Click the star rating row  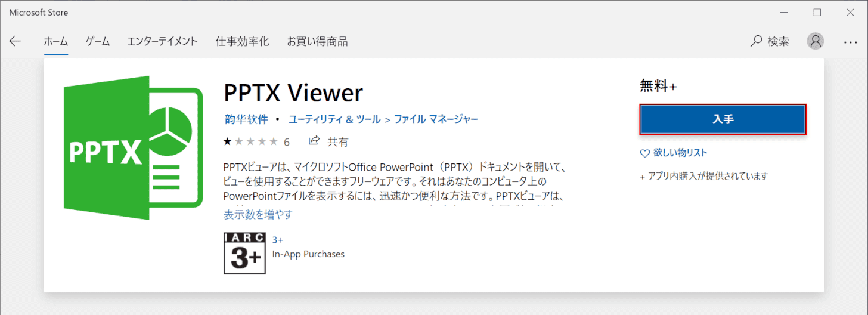click(250, 142)
